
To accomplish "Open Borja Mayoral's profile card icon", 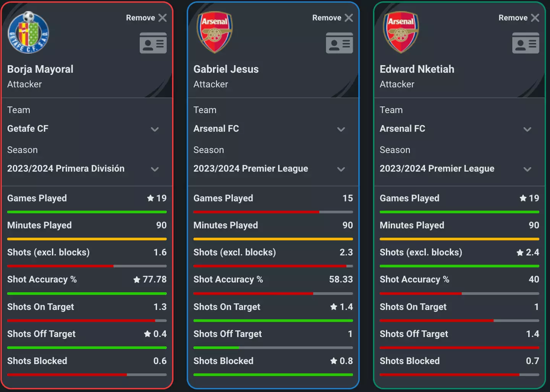I will tap(153, 43).
